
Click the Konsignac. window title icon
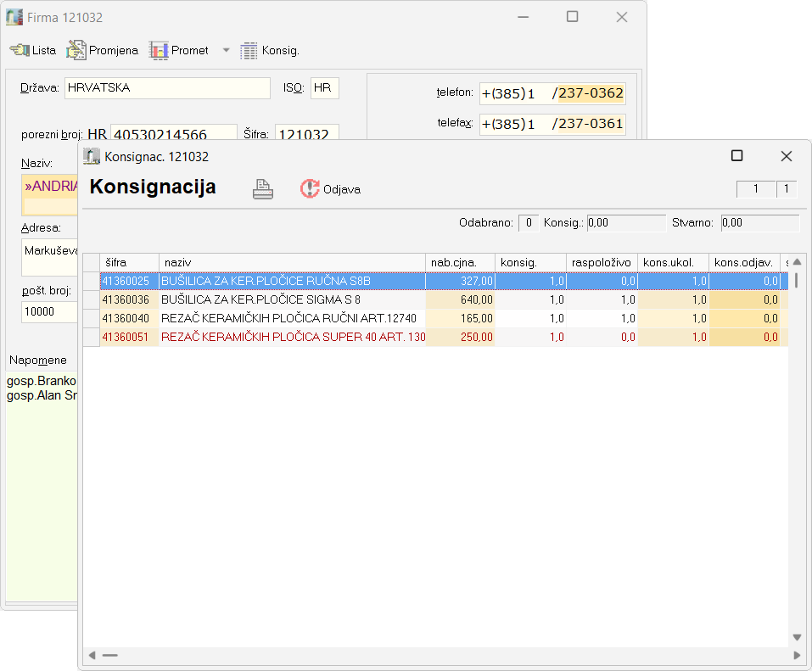92,156
